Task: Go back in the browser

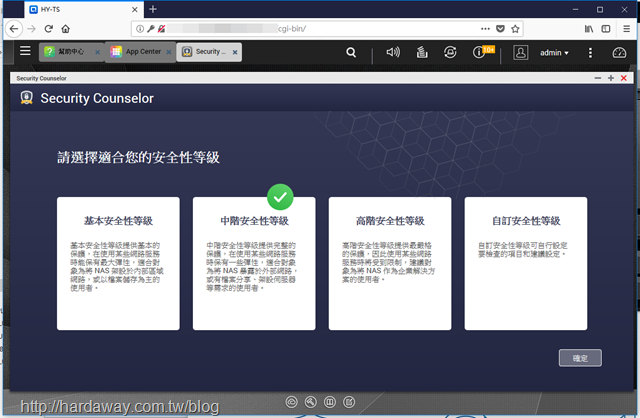Action: (x=14, y=29)
